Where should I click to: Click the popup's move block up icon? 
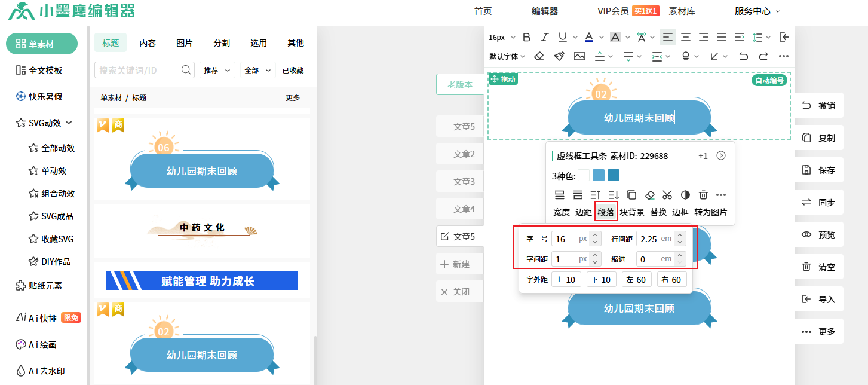(x=596, y=195)
